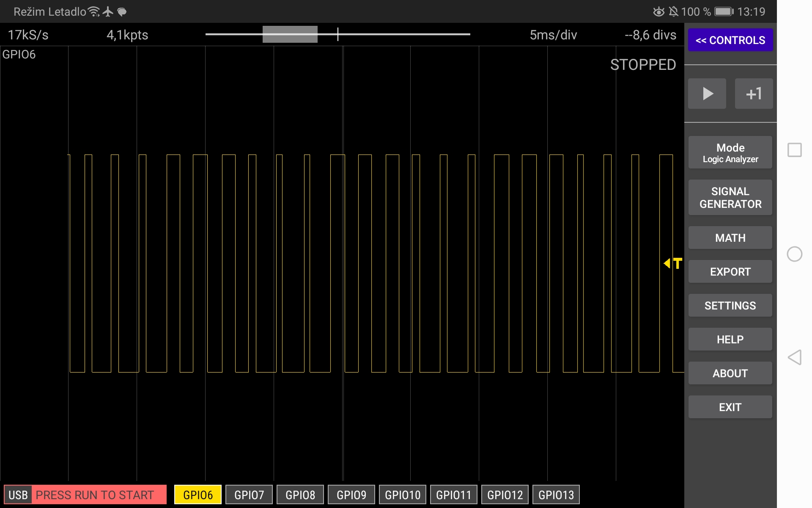Image resolution: width=812 pixels, height=508 pixels.
Task: Click the yellow trigger T marker
Action: 673,263
